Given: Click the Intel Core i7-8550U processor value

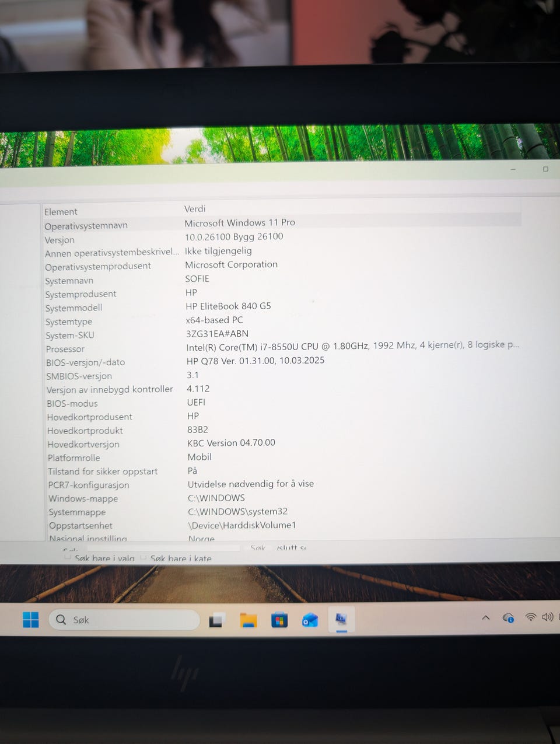Looking at the screenshot, I should point(353,345).
